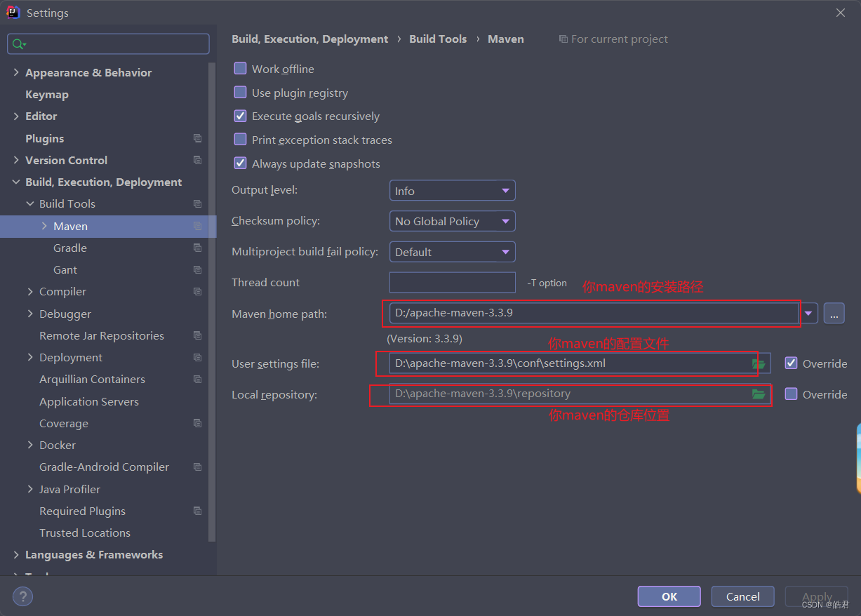Click the Maven home path field

click(595, 314)
